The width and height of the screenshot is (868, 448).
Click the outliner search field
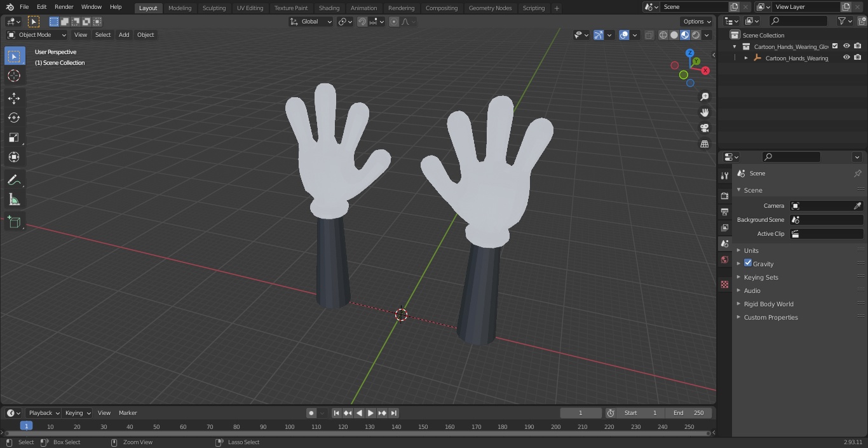(798, 21)
